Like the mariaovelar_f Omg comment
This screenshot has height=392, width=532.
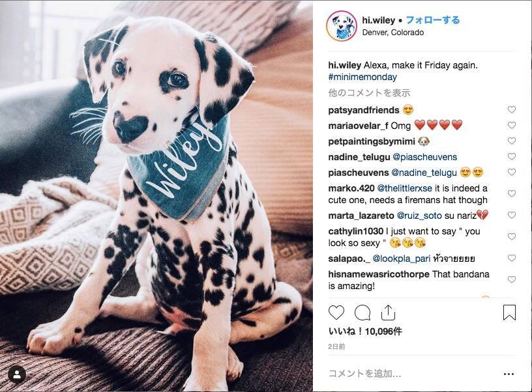(x=512, y=126)
